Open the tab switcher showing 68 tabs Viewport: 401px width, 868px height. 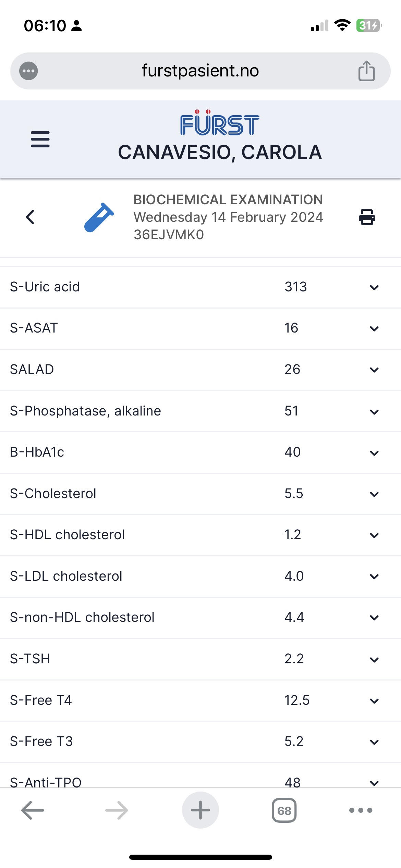click(284, 810)
